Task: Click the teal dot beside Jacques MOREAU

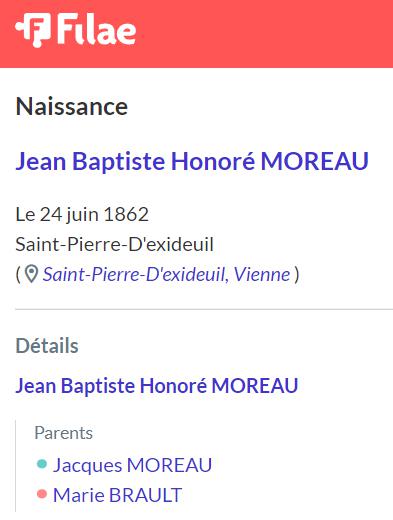Action: click(x=42, y=464)
